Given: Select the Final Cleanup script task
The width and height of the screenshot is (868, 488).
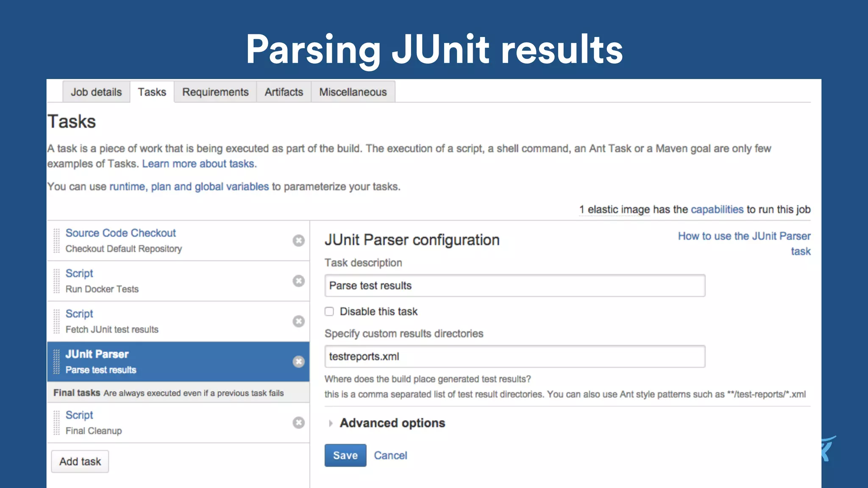Looking at the screenshot, I should tap(178, 422).
